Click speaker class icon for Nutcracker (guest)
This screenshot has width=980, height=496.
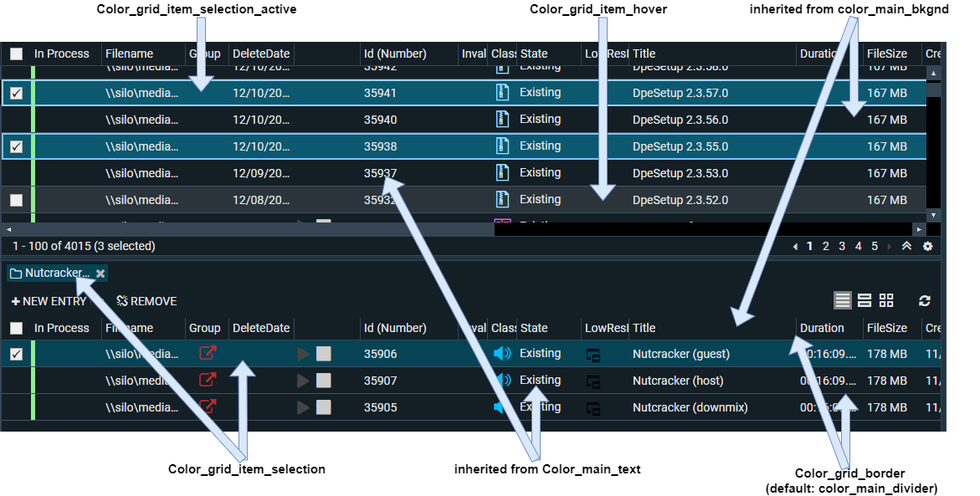pyautogui.click(x=502, y=354)
